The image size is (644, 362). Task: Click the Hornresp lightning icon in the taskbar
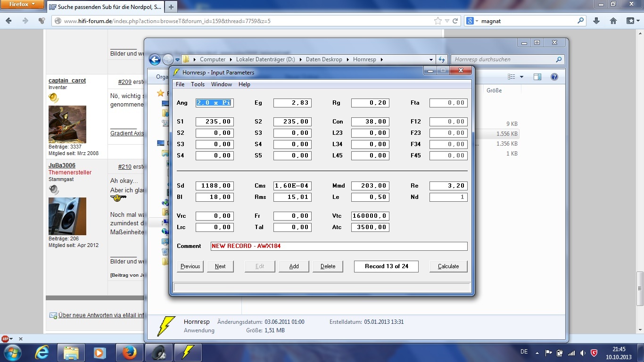(x=188, y=353)
